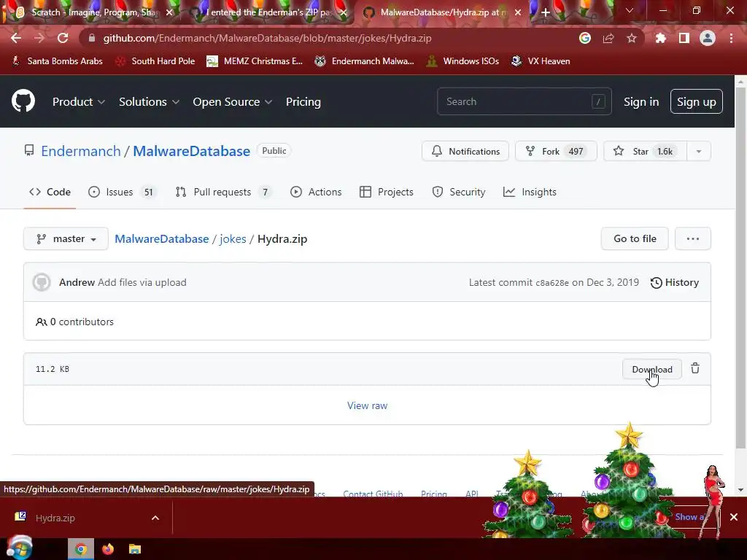Open File Explorer from the taskbar

[x=135, y=550]
